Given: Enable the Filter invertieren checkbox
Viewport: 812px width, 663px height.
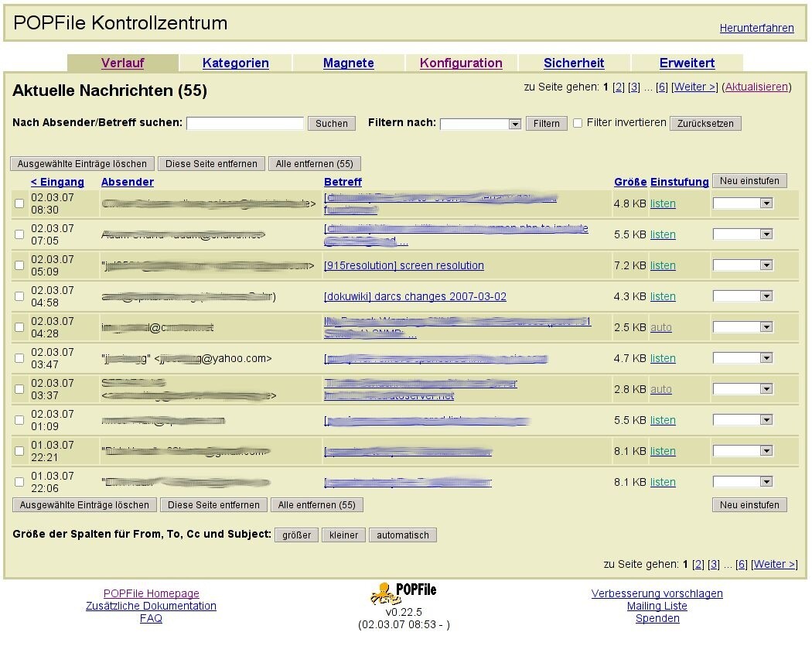Looking at the screenshot, I should click(578, 123).
